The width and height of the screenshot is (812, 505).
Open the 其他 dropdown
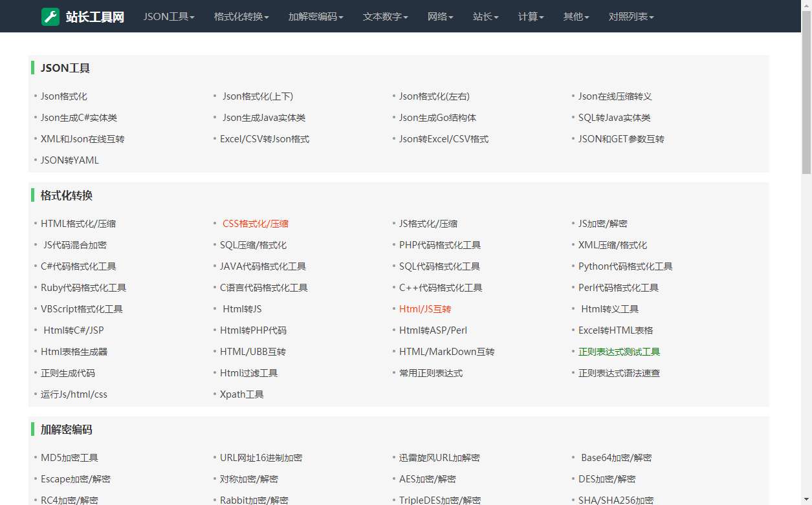[575, 17]
